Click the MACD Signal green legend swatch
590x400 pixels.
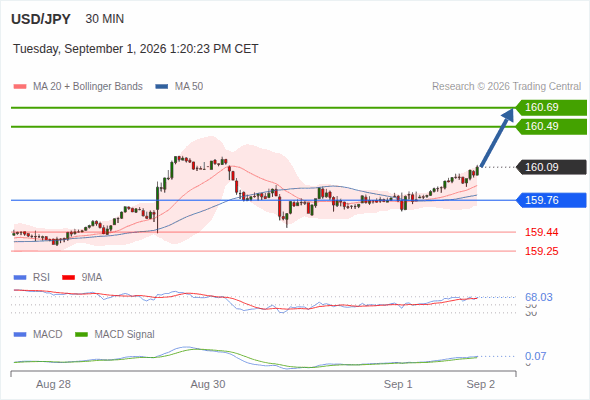coord(81,335)
